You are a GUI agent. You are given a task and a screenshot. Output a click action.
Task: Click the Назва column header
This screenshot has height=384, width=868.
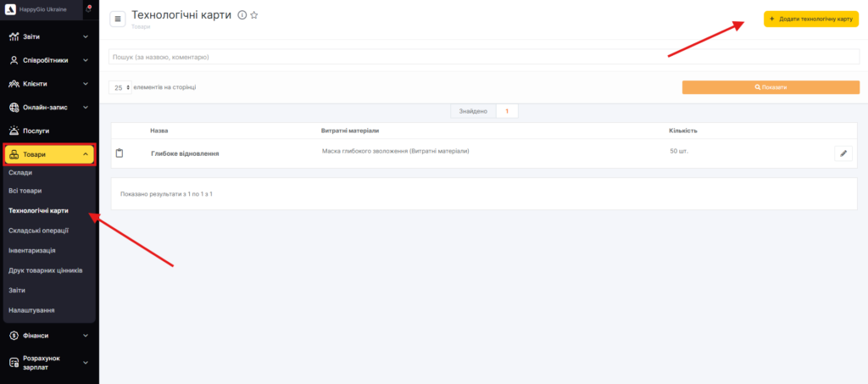tap(159, 131)
